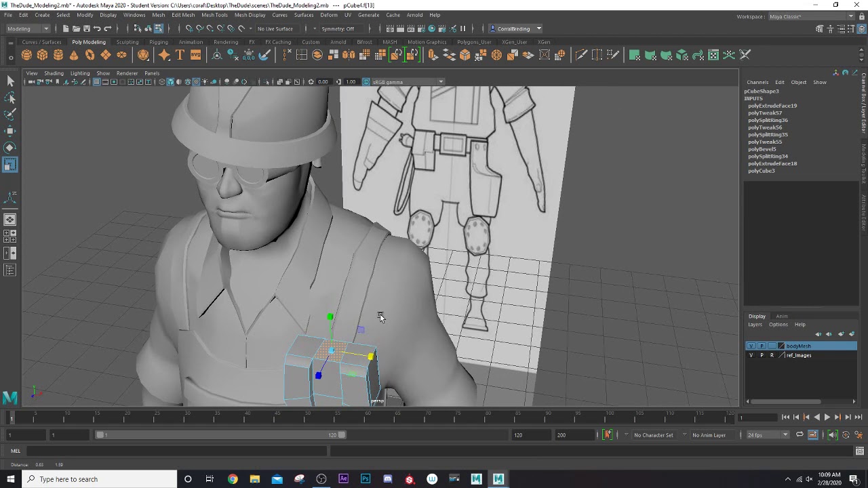Open Channels menu in the Channel Box
868x488 pixels.
click(757, 83)
